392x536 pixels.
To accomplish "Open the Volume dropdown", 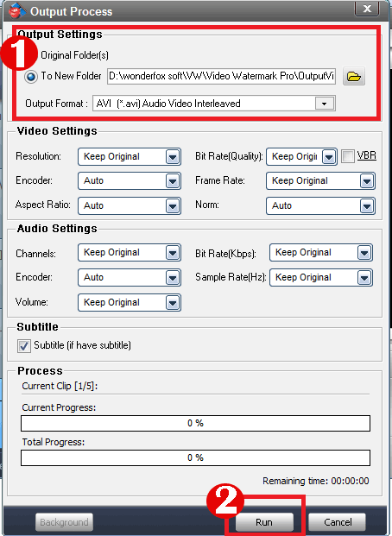I will tap(130, 303).
